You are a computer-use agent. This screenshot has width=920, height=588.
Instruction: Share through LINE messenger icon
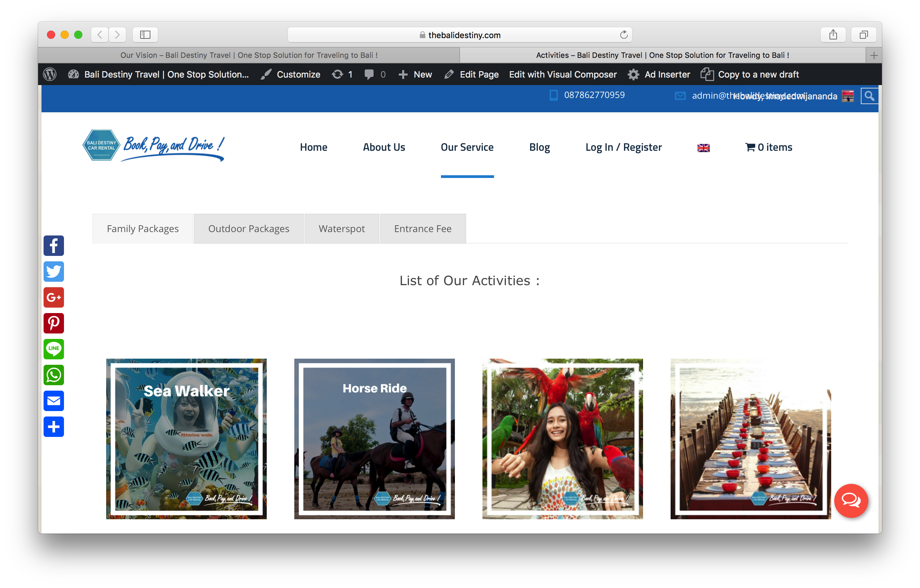point(53,349)
